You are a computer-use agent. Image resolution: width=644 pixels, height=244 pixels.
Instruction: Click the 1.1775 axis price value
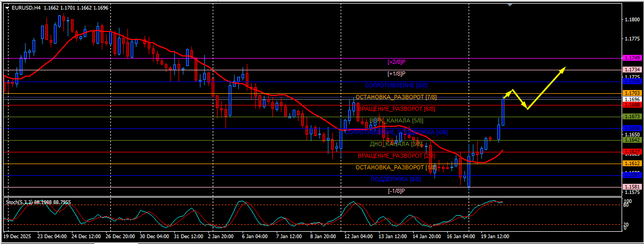click(632, 39)
